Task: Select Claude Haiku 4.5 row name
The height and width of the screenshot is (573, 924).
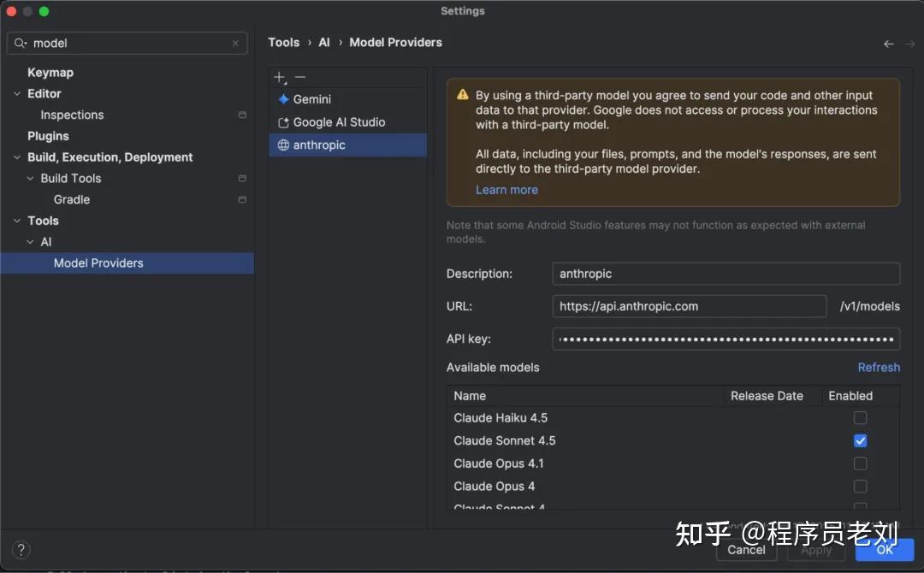Action: click(x=500, y=418)
